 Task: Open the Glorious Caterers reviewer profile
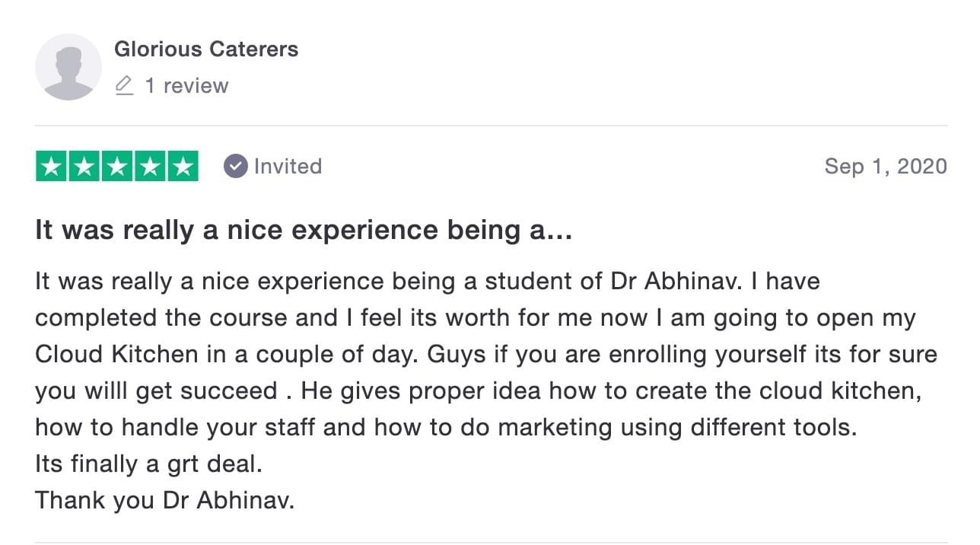[206, 49]
